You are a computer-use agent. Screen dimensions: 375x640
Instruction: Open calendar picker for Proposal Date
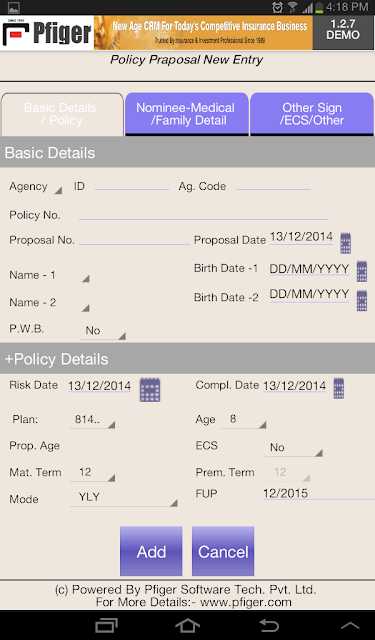point(345,243)
